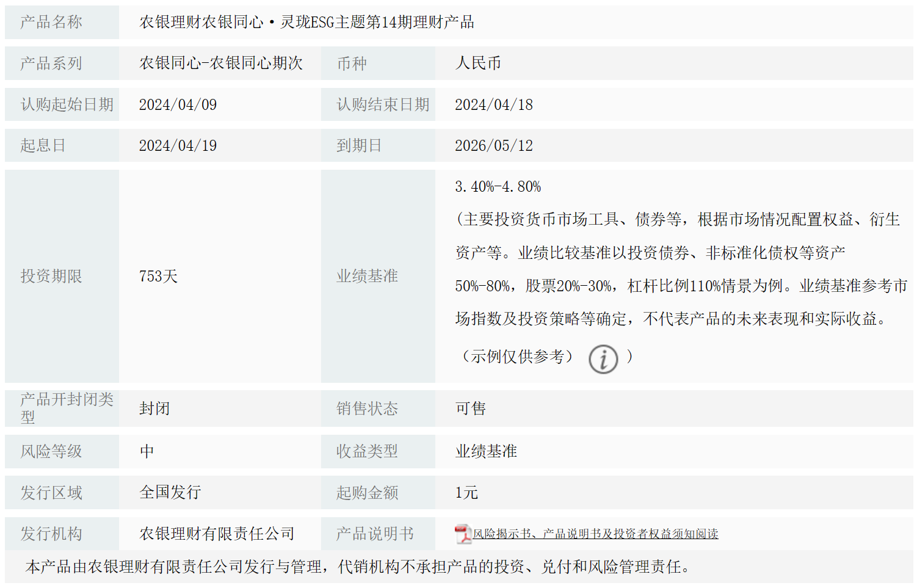The width and height of the screenshot is (917, 588).
Task: Click the 风险等级 label
Action: click(x=51, y=452)
